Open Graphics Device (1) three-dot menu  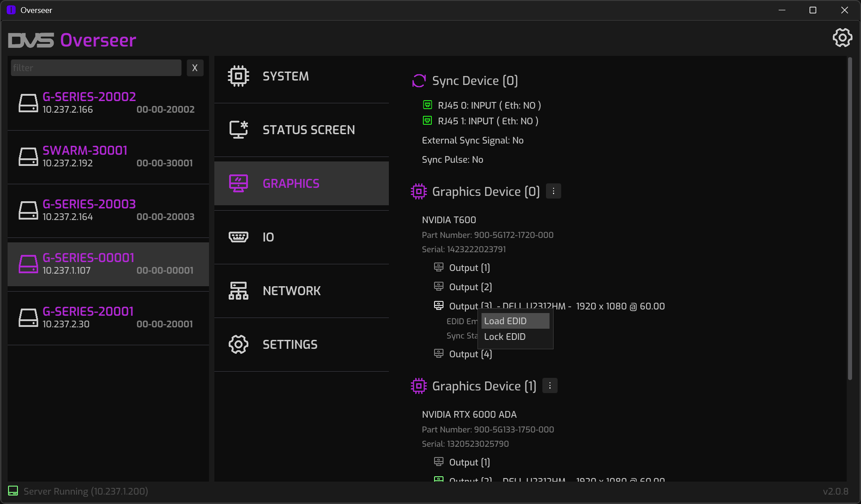(x=550, y=386)
